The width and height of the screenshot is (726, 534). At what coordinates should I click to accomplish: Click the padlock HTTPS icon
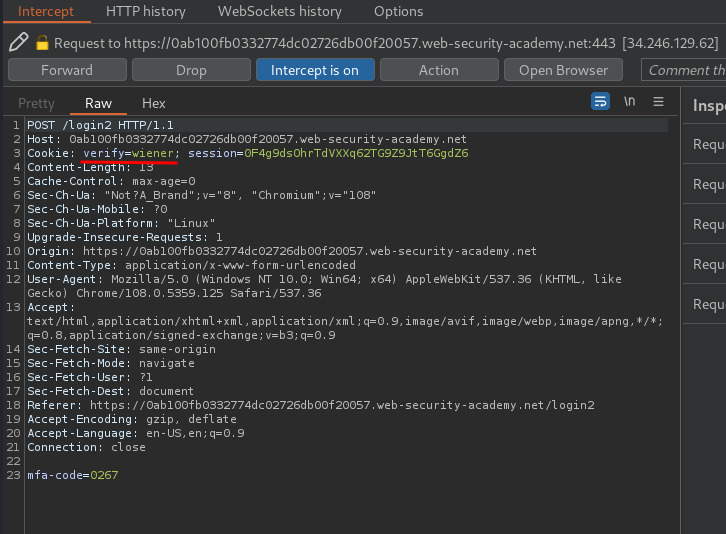click(42, 43)
